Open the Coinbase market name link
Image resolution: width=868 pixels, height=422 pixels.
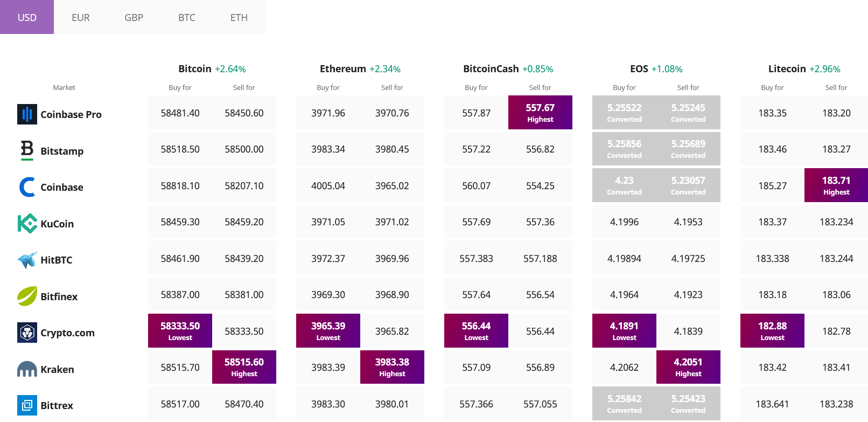click(62, 187)
